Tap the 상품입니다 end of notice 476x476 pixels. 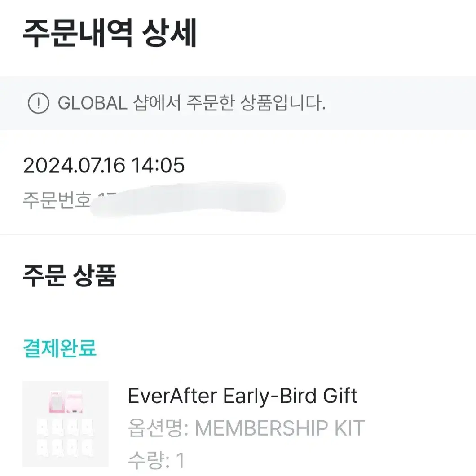282,103
